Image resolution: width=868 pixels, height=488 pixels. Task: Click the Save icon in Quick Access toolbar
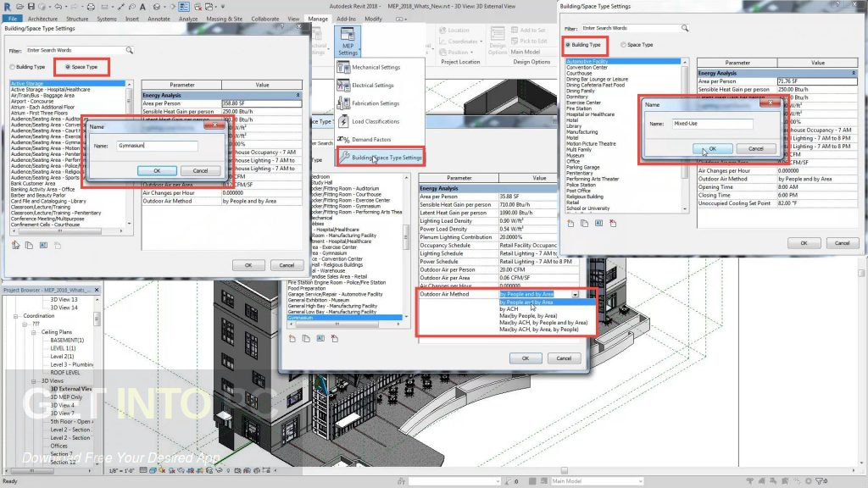(x=31, y=7)
